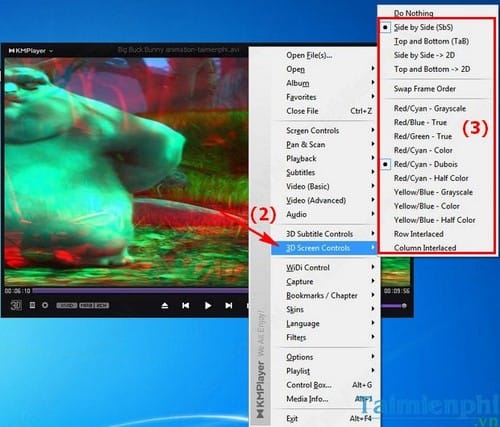This screenshot has height=427, width=500.
Task: Click the highlighted 3D Screen Controls entry
Action: pos(324,248)
